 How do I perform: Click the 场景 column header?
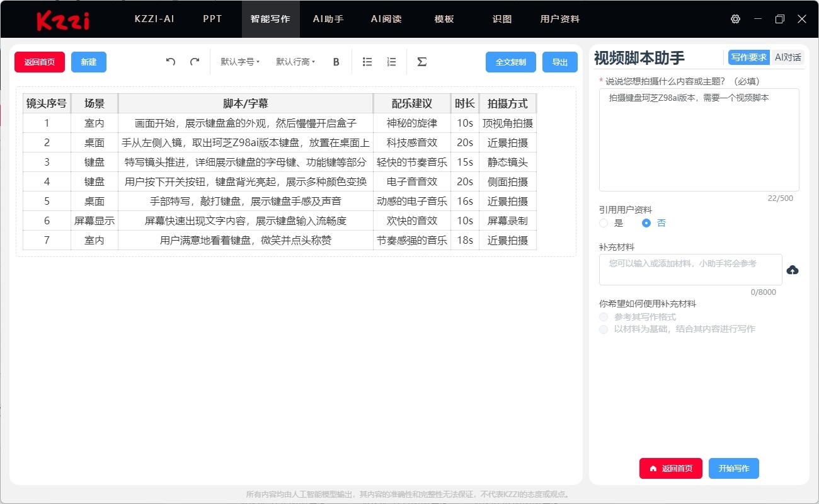point(94,103)
